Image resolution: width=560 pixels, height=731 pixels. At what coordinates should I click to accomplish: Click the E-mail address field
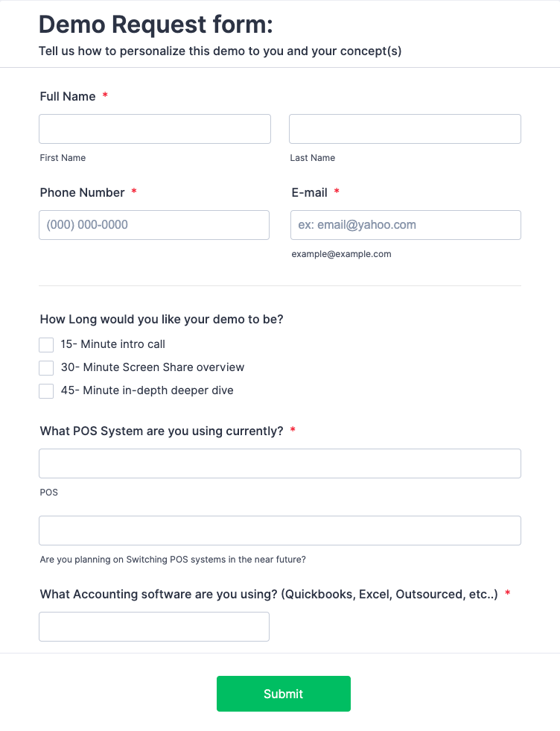tap(405, 225)
